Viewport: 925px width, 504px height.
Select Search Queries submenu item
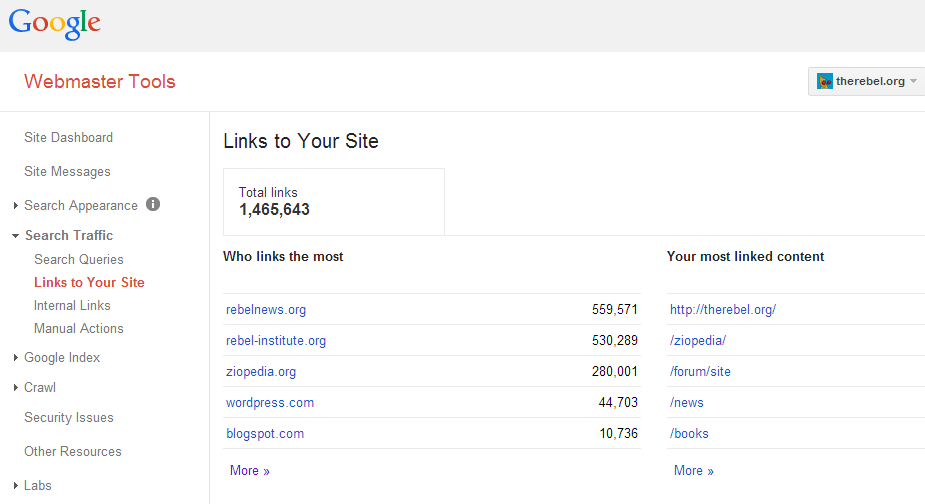pyautogui.click(x=78, y=260)
